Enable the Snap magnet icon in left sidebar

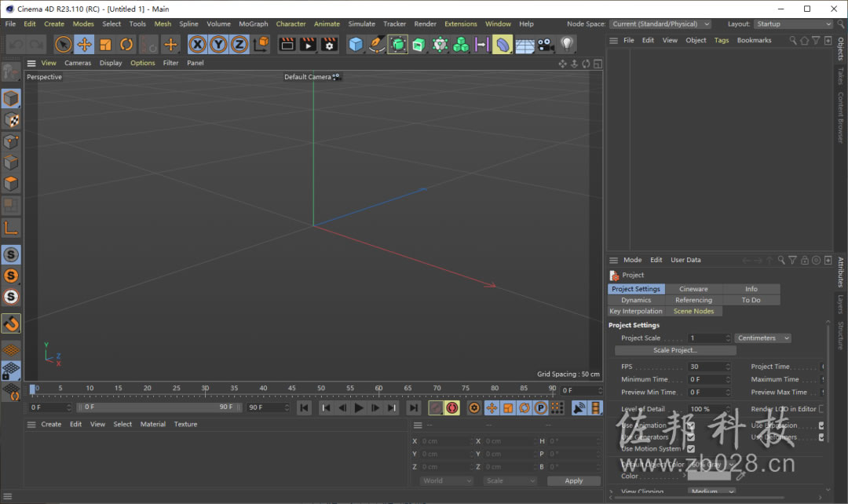pyautogui.click(x=11, y=324)
